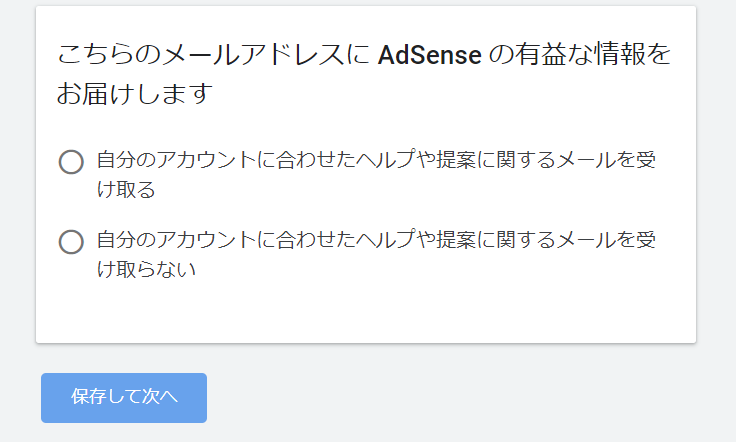The width and height of the screenshot is (736, 442).
Task: Choose the second option's empty circle
Action: point(71,242)
